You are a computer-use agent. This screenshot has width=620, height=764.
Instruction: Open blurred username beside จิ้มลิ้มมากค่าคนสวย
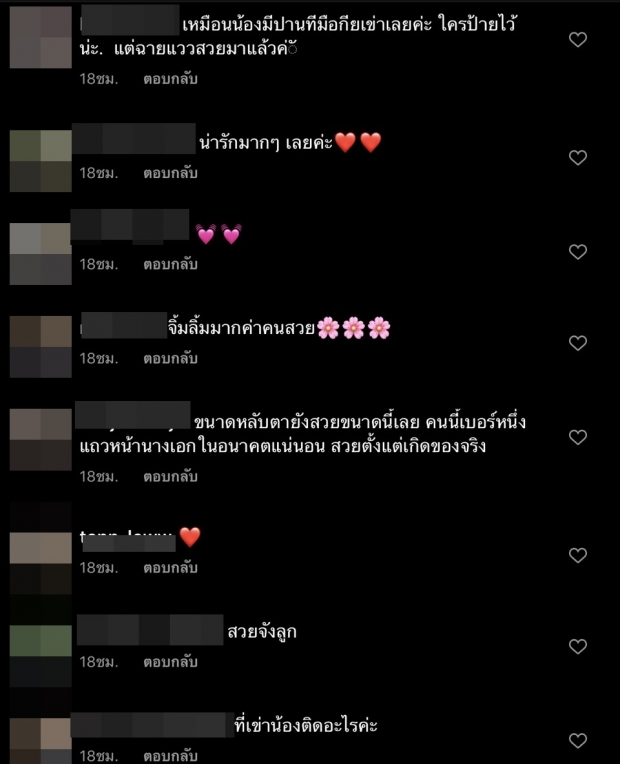[x=124, y=325]
